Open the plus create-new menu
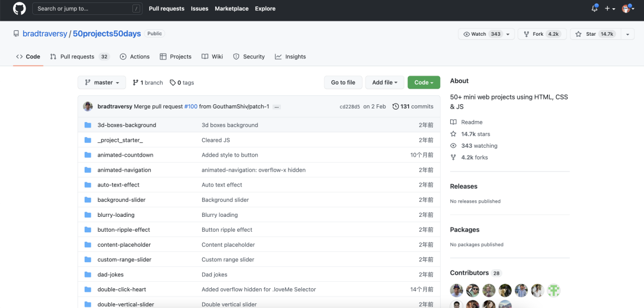The height and width of the screenshot is (308, 644). coord(610,8)
